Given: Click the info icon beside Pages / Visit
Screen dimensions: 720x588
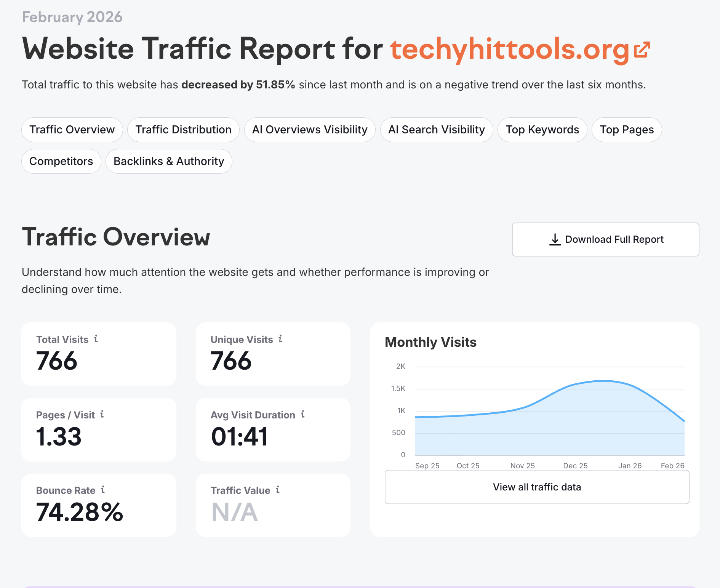Looking at the screenshot, I should (x=102, y=415).
